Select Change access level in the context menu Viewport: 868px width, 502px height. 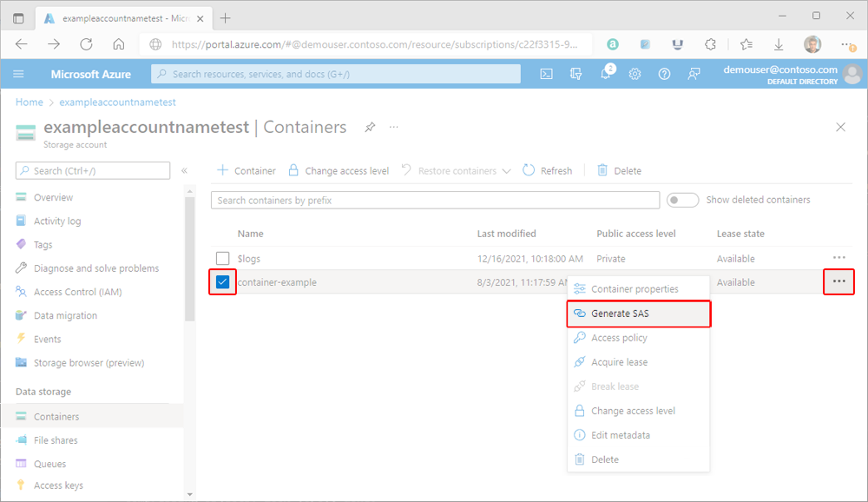[x=638, y=411]
